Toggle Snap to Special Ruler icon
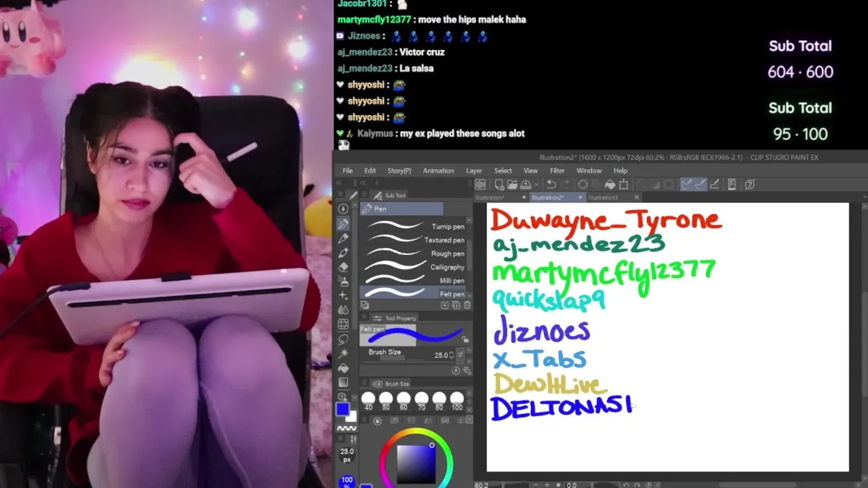Image resolution: width=868 pixels, height=488 pixels. point(701,184)
